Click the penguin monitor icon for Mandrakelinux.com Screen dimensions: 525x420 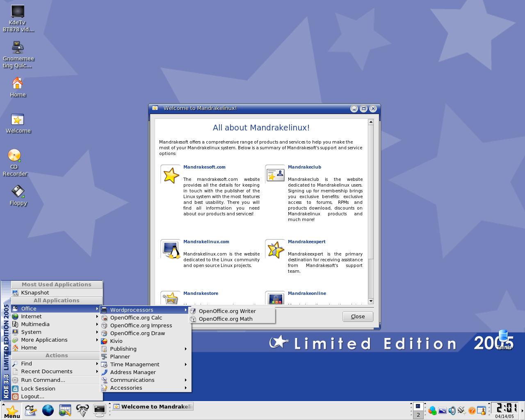pyautogui.click(x=171, y=249)
